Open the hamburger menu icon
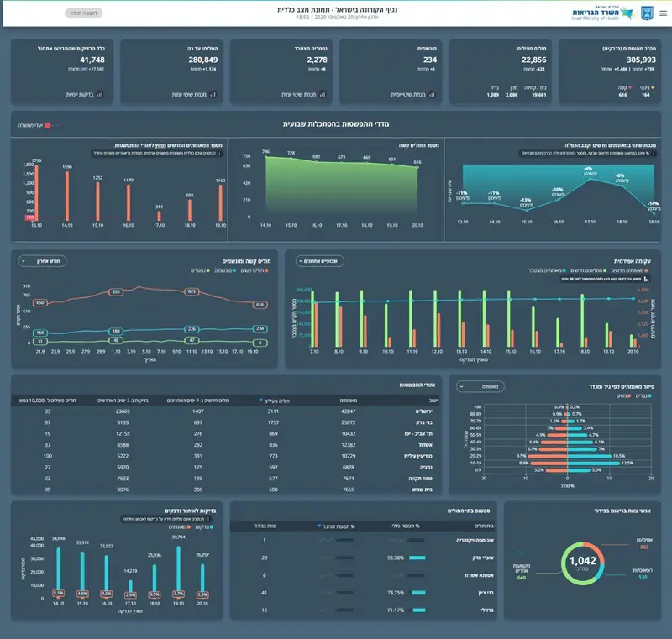 coord(663,13)
